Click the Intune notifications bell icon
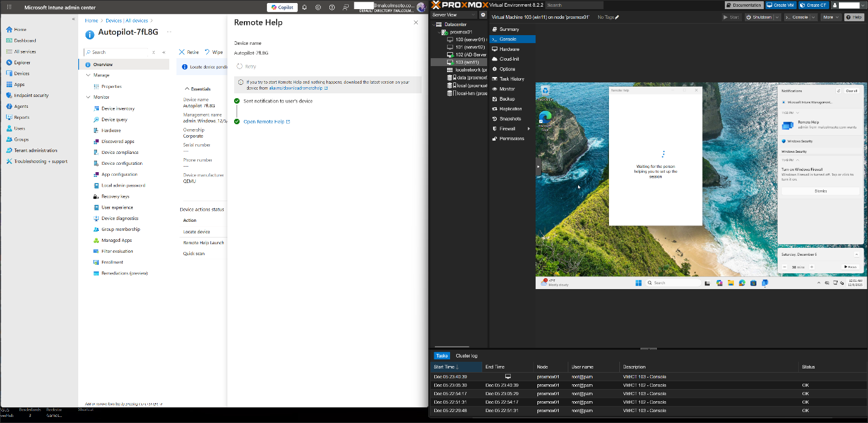This screenshot has height=423, width=868. pos(304,7)
